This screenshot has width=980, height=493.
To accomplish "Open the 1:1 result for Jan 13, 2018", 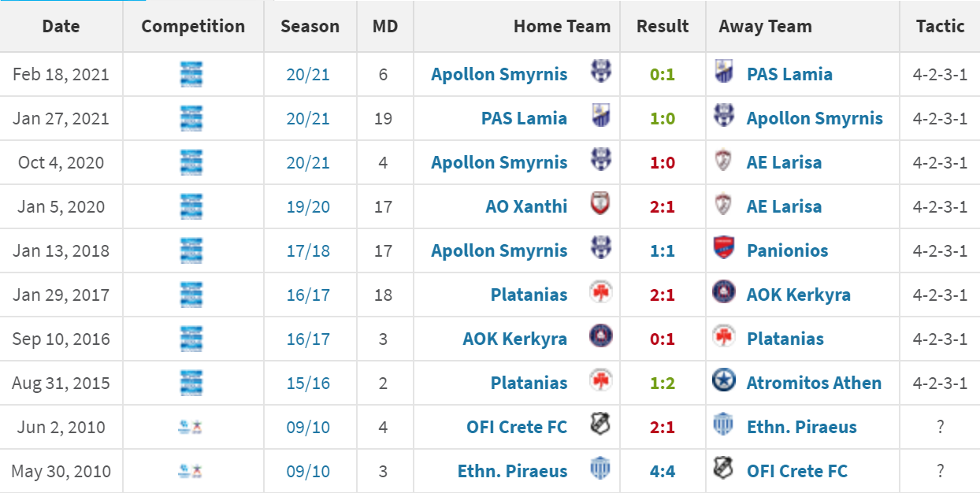I will pyautogui.click(x=663, y=250).
